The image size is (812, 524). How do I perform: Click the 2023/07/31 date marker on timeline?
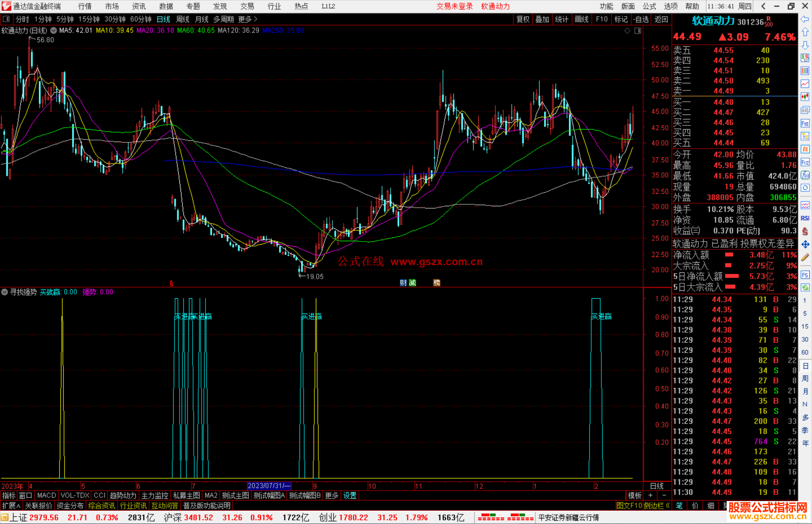[269, 486]
